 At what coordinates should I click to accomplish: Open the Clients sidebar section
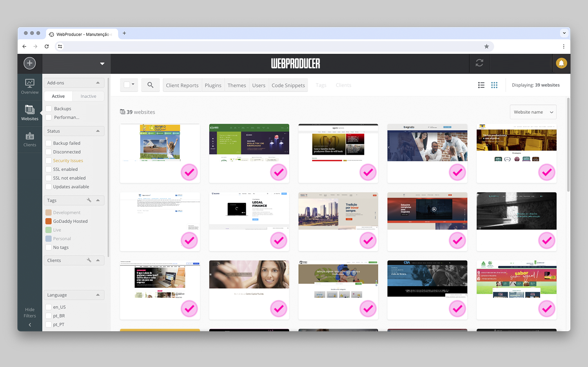coord(30,140)
